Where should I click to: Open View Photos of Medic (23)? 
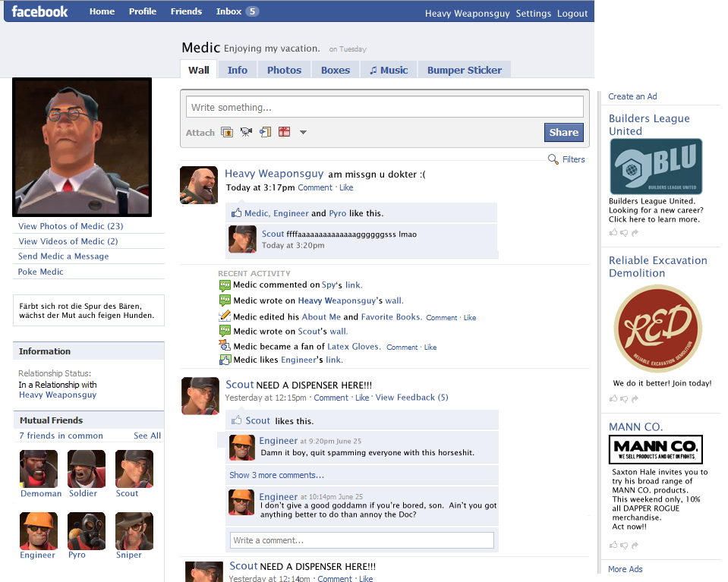[x=71, y=226]
